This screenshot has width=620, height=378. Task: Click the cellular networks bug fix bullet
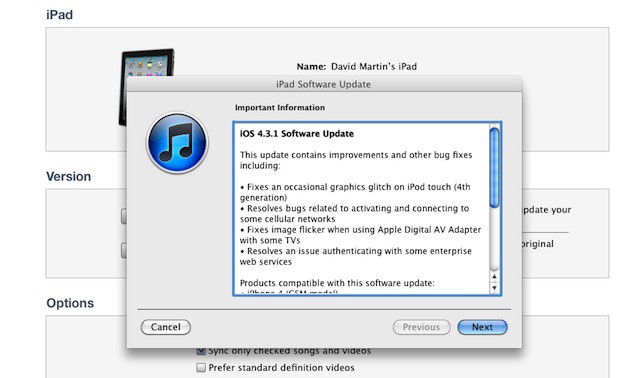pyautogui.click(x=354, y=214)
